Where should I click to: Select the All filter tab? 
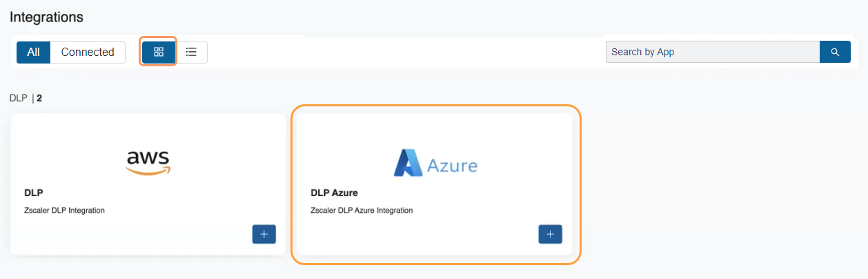tap(33, 52)
